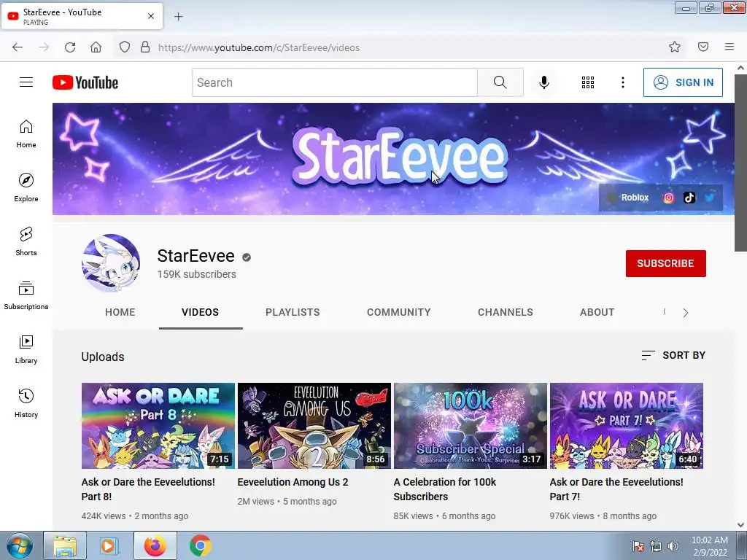This screenshot has width=747, height=560.
Task: Open the YouTube apps grid
Action: click(x=588, y=82)
